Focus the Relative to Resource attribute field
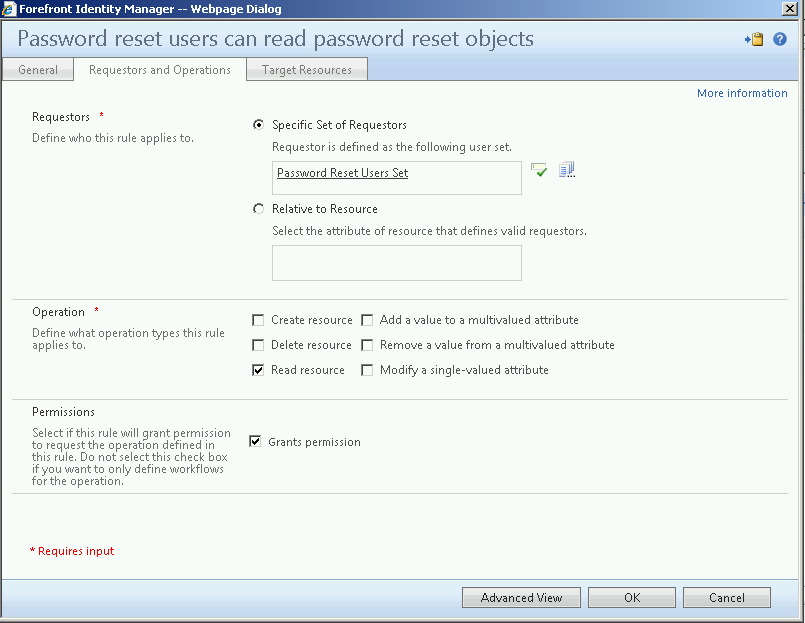The image size is (805, 623). [397, 263]
